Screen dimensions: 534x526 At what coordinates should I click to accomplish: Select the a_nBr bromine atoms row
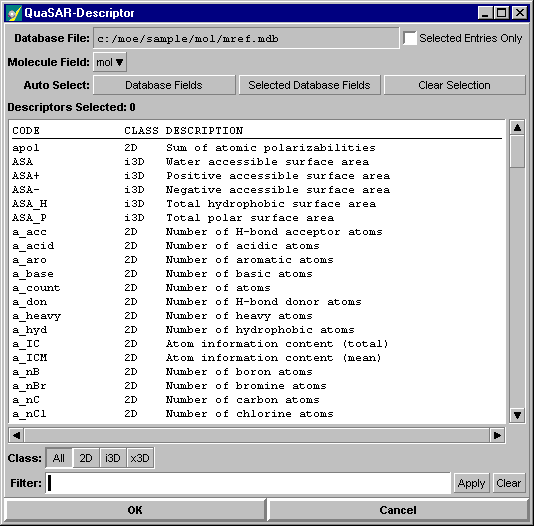pos(257,386)
